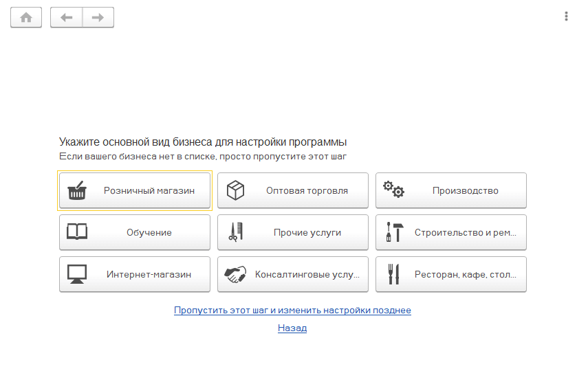The height and width of the screenshot is (382, 588).
Task: Choose Интернет-магазин business type
Action: [135, 274]
